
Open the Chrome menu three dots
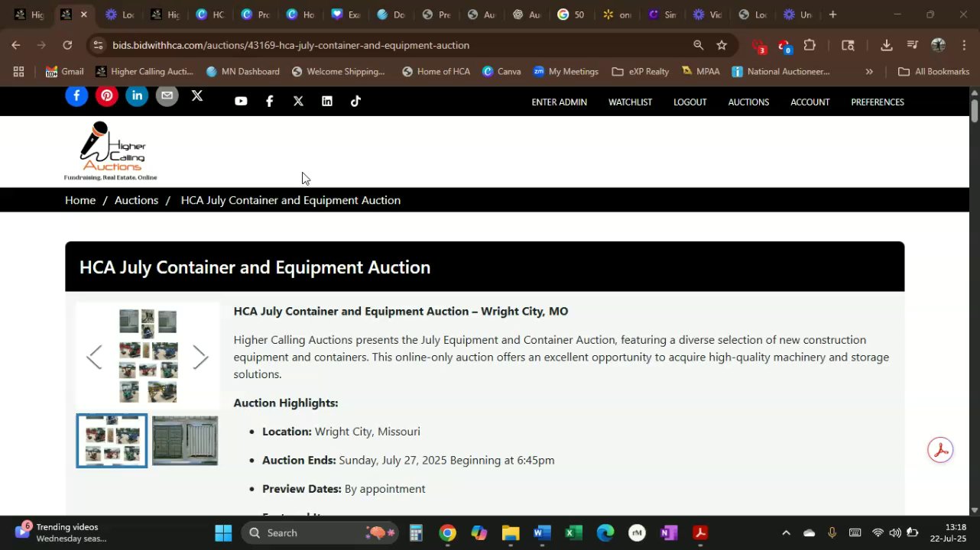964,45
